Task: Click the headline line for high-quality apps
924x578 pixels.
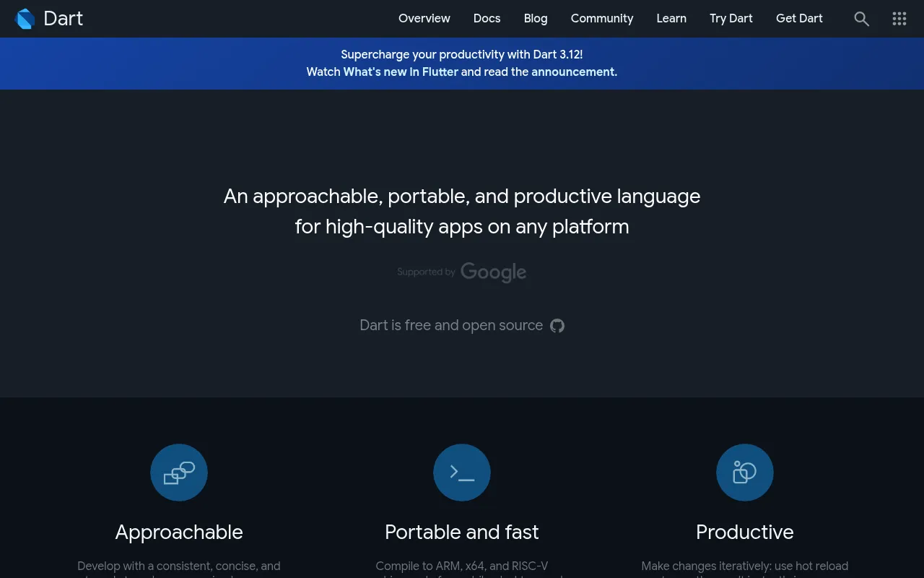Action: click(462, 227)
